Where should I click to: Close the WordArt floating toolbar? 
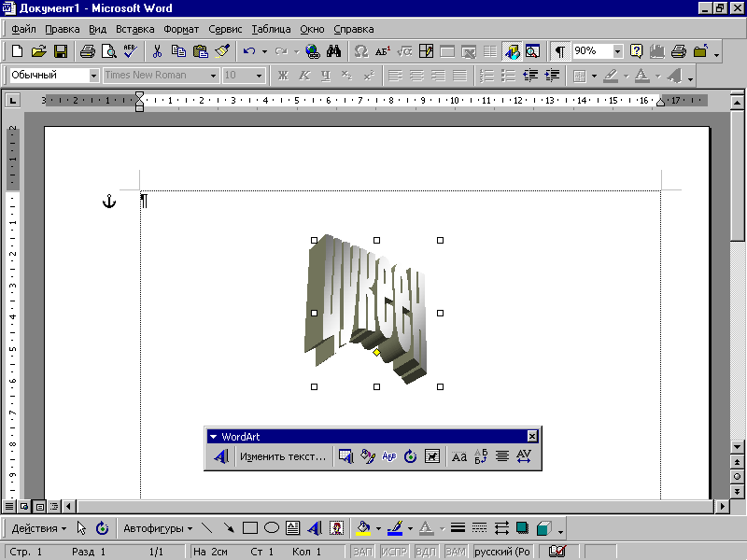(x=532, y=436)
